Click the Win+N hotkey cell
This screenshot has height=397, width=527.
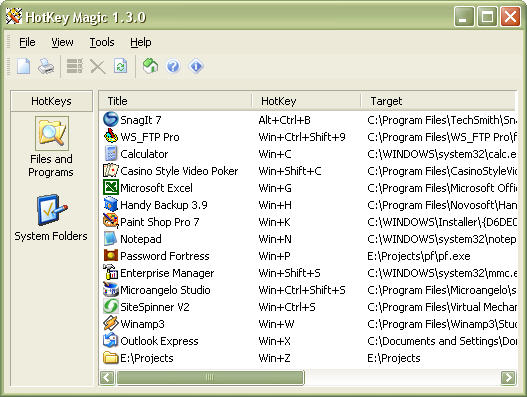(275, 239)
